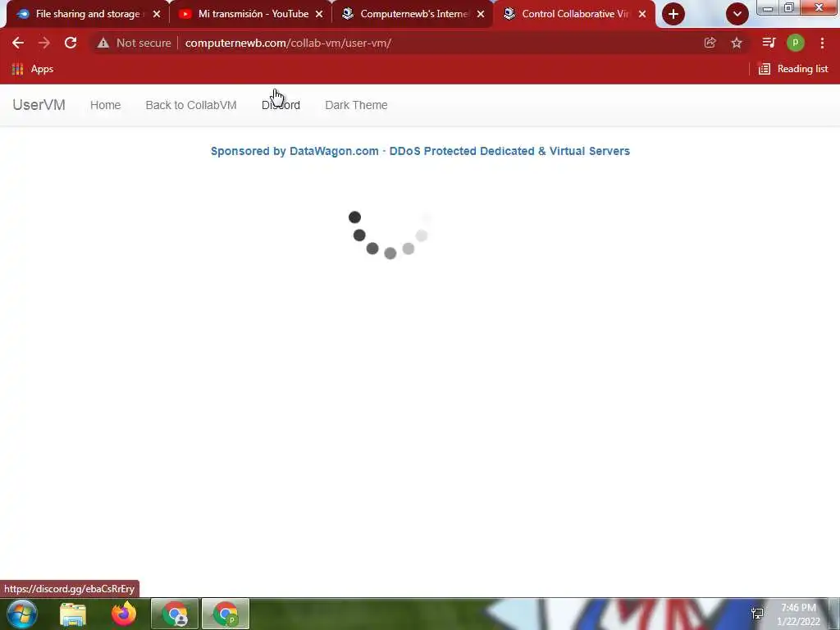840x630 pixels.
Task: Launch Firefox from the taskbar
Action: [x=124, y=614]
